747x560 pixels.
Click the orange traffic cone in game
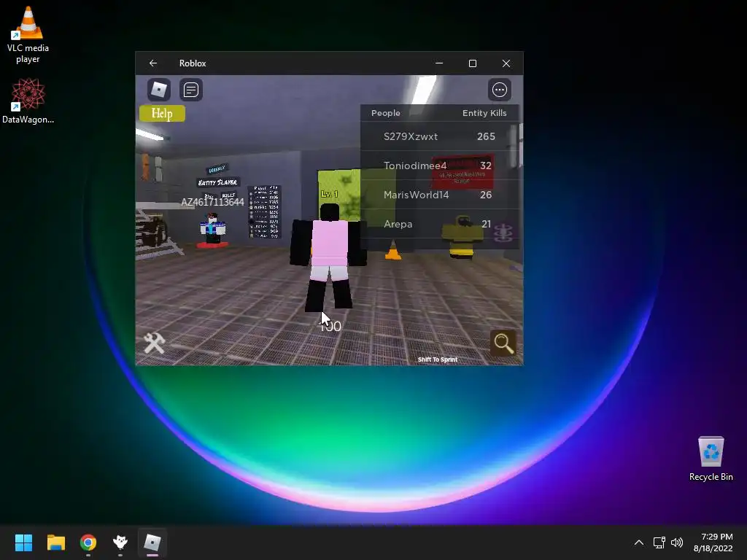[x=393, y=250]
